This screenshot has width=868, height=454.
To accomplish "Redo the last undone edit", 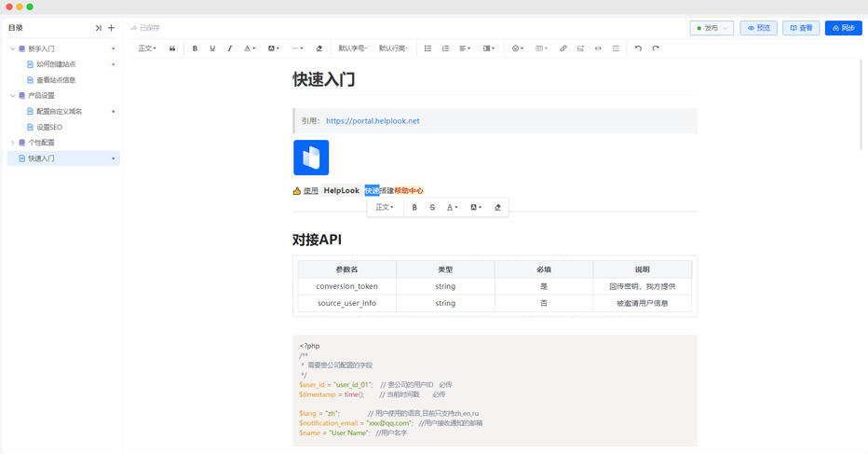I will tap(656, 48).
